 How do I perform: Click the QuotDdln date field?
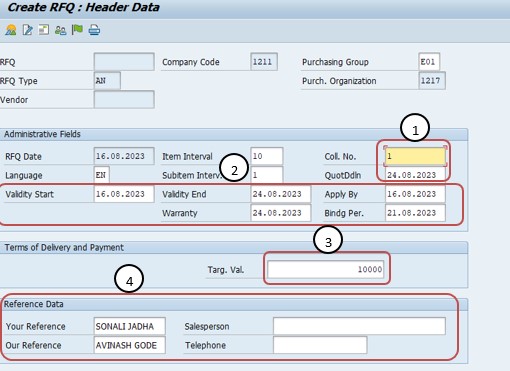415,175
